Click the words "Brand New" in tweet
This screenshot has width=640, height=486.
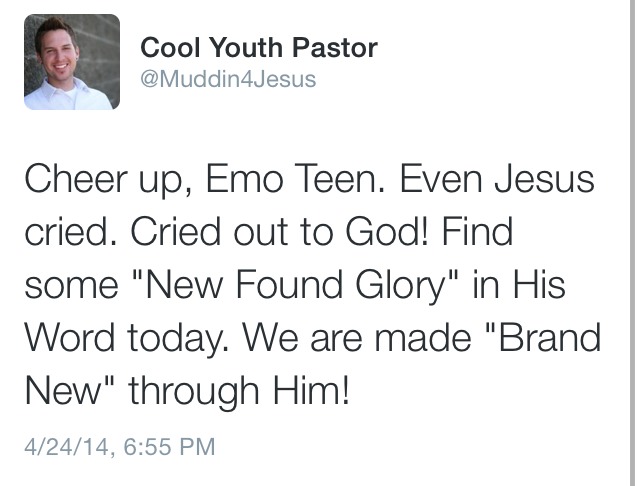click(313, 364)
